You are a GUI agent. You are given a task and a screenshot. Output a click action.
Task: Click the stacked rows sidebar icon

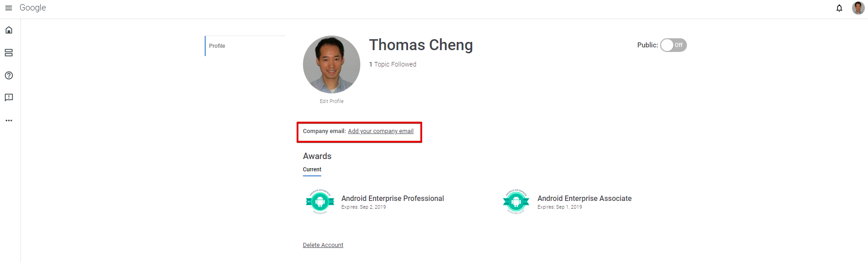point(9,53)
